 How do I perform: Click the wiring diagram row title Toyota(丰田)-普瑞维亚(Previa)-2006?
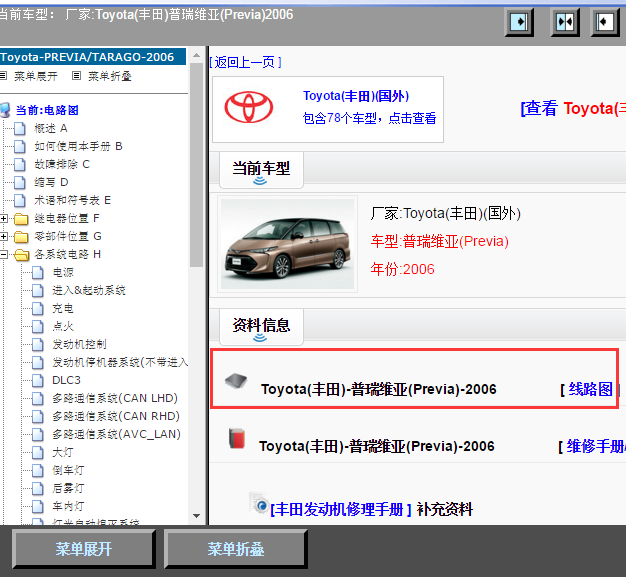[378, 389]
